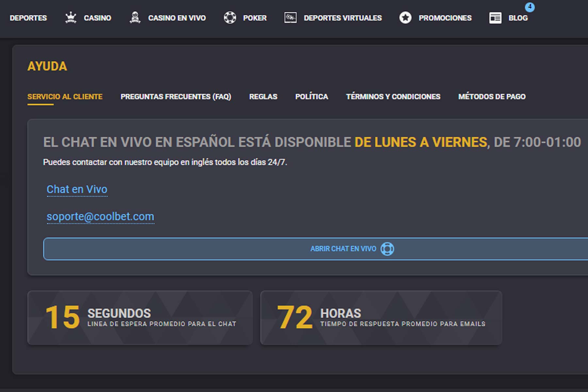The image size is (588, 392).
Task: Switch to the Política tab
Action: click(x=312, y=97)
